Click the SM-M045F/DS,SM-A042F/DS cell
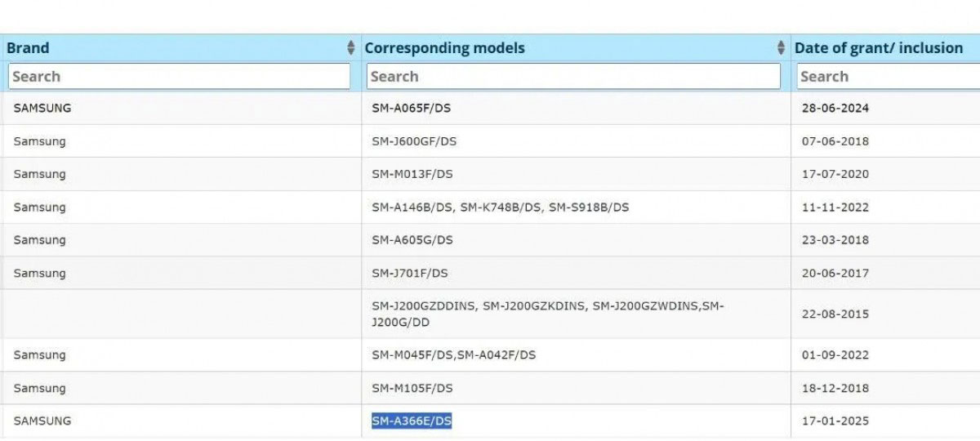Viewport: 980px width, 441px height. [454, 355]
